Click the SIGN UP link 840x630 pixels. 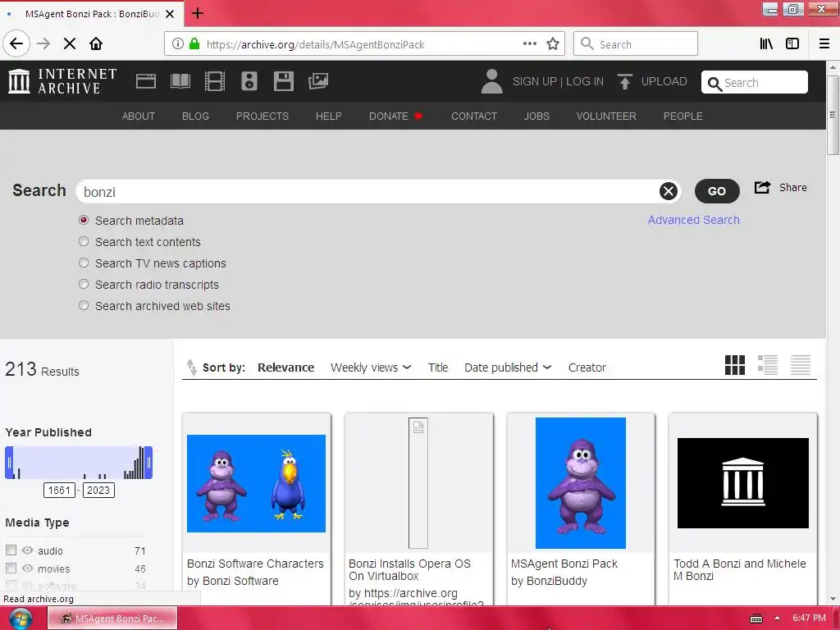pyautogui.click(x=535, y=81)
